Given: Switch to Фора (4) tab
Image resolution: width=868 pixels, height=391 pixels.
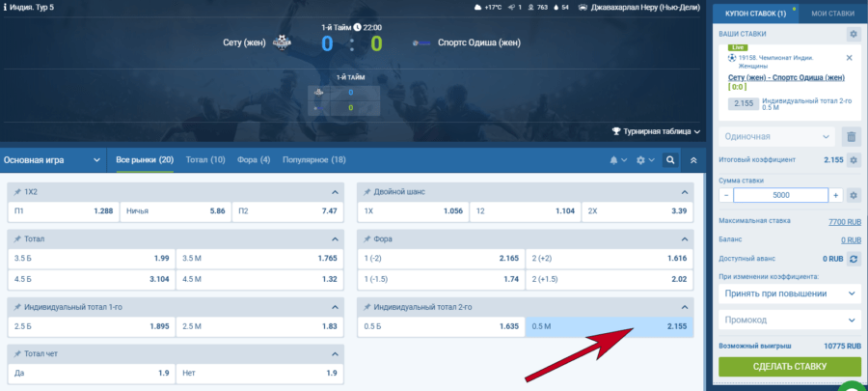Looking at the screenshot, I should 254,160.
